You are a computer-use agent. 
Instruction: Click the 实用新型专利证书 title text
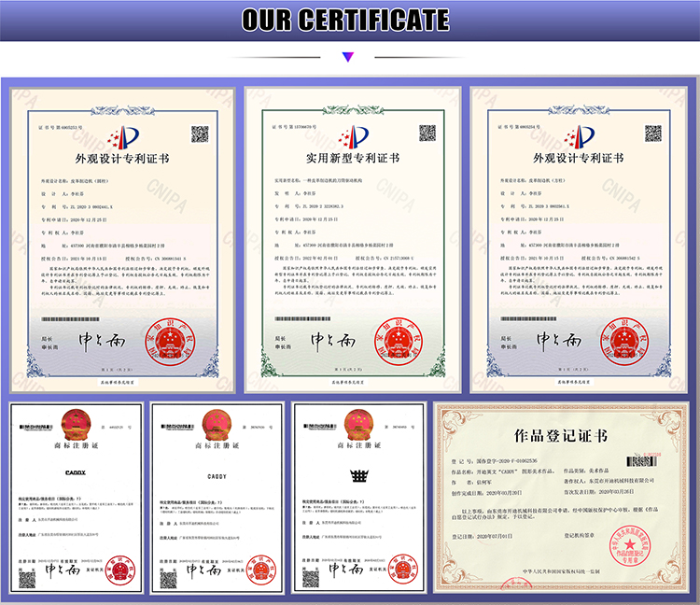353,158
